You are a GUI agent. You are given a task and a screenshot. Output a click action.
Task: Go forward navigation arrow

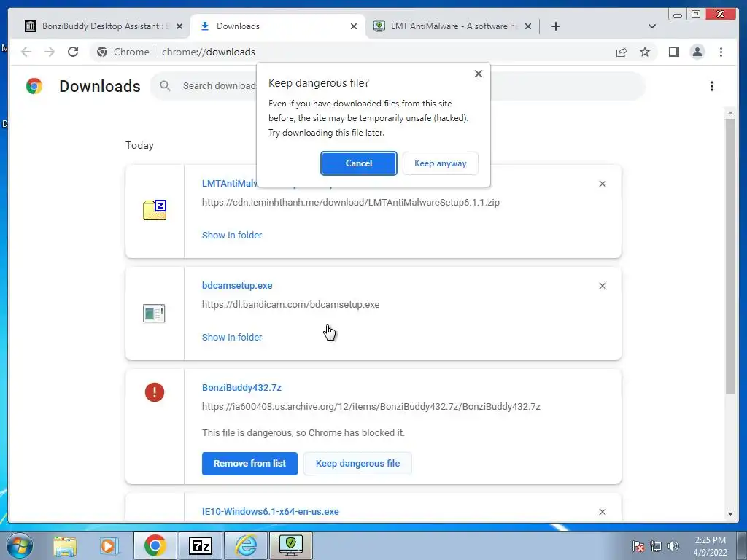click(50, 52)
